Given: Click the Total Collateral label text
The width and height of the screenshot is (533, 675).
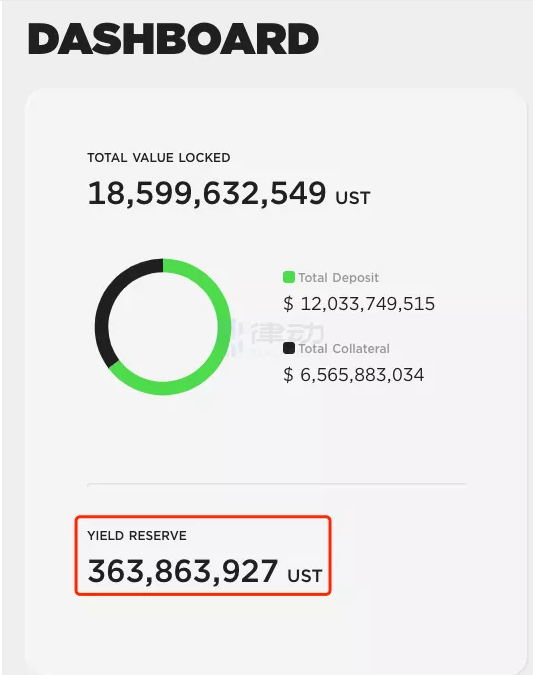Looking at the screenshot, I should click(x=344, y=349).
